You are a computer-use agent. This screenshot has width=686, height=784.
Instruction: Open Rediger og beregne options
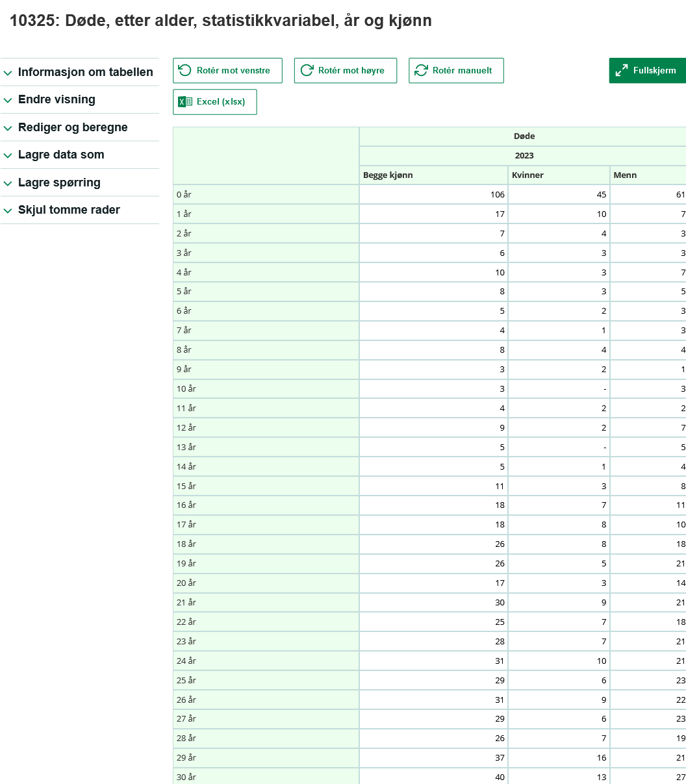[79, 127]
